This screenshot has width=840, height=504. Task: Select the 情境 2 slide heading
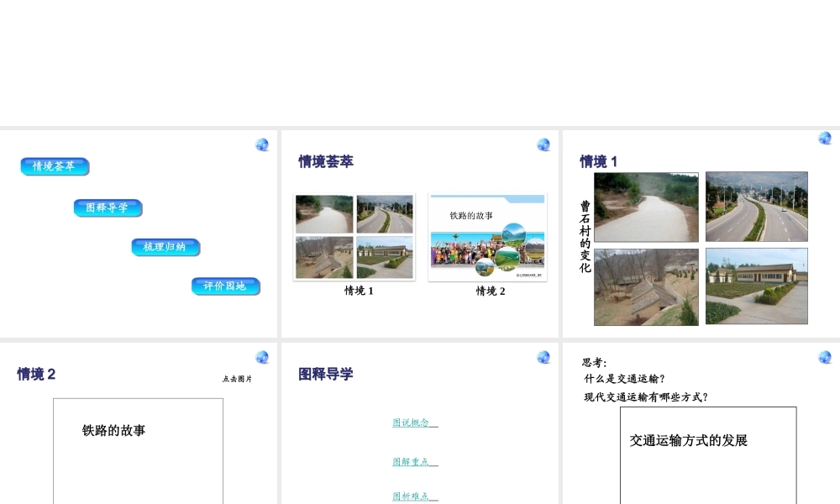tap(36, 374)
